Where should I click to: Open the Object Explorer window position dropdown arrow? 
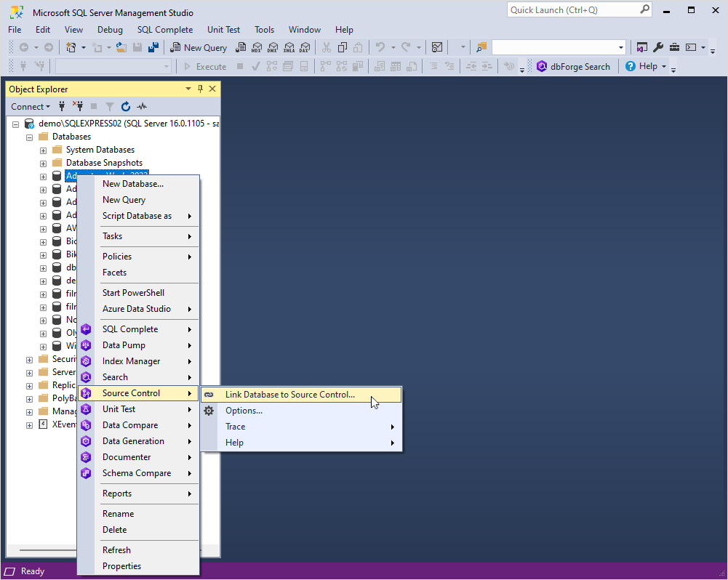point(188,89)
